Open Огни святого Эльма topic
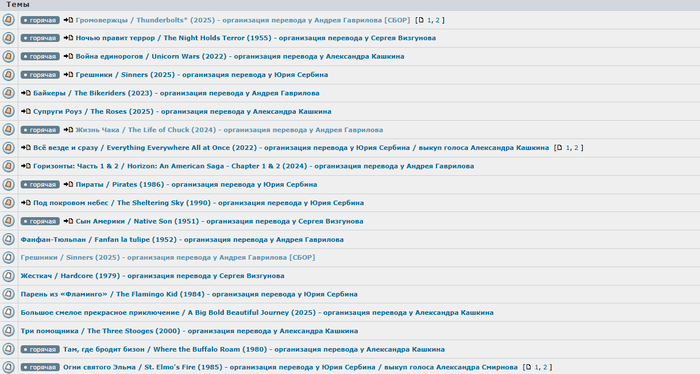 pos(290,367)
